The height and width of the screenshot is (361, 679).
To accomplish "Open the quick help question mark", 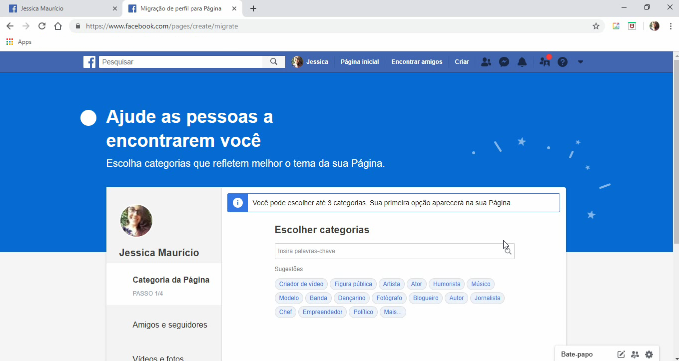I will click(563, 62).
